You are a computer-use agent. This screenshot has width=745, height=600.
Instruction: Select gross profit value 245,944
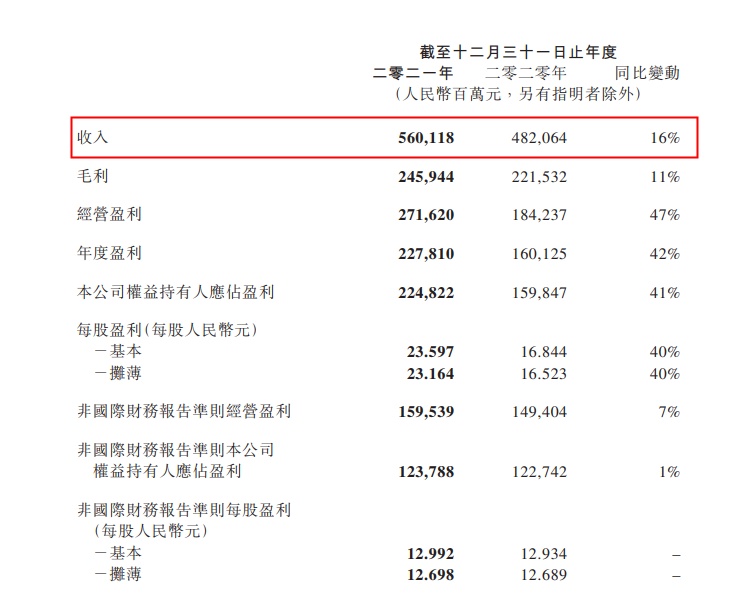[x=426, y=177]
